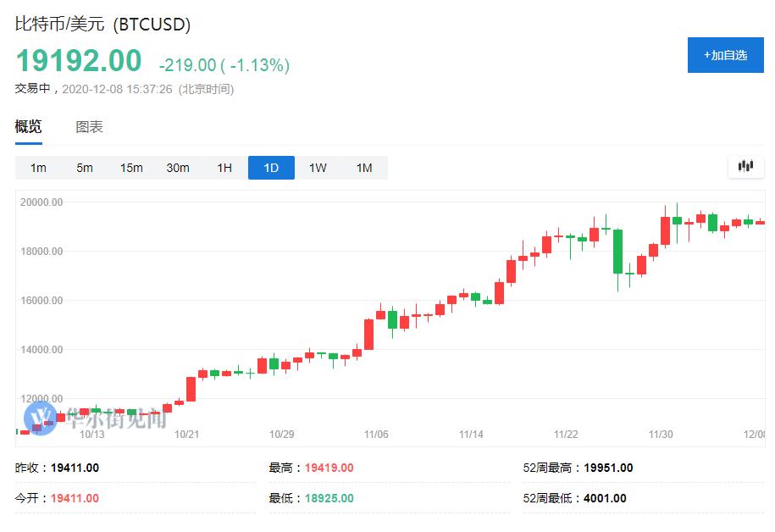Switch chart to 1W interval

tap(318, 168)
